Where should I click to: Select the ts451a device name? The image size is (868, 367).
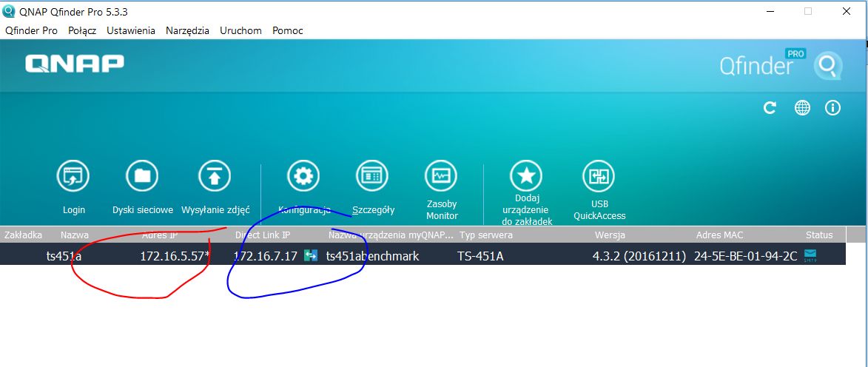click(x=64, y=256)
